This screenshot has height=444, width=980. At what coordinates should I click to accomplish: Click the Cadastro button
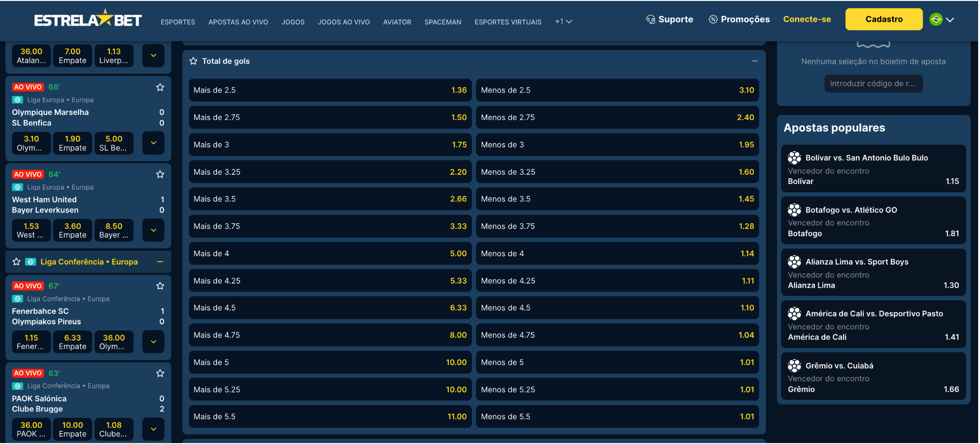(x=884, y=19)
